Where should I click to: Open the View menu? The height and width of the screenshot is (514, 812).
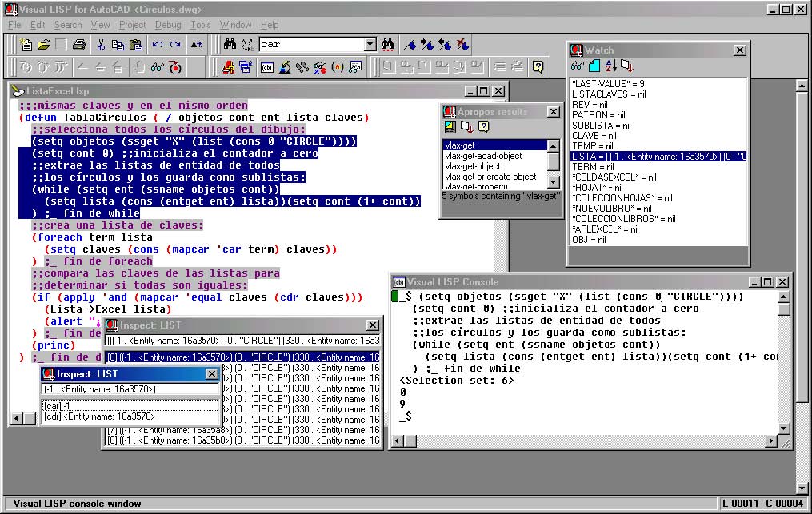tap(101, 25)
